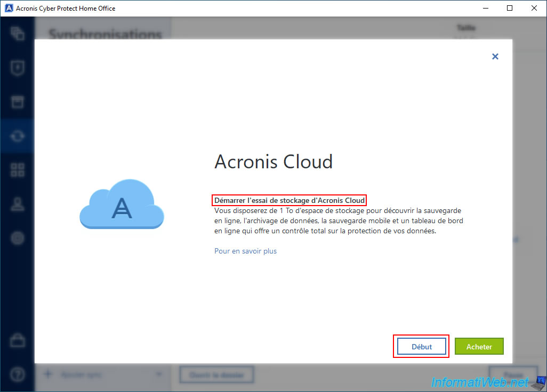Click the Acronis app icon in title bar

click(x=8, y=8)
